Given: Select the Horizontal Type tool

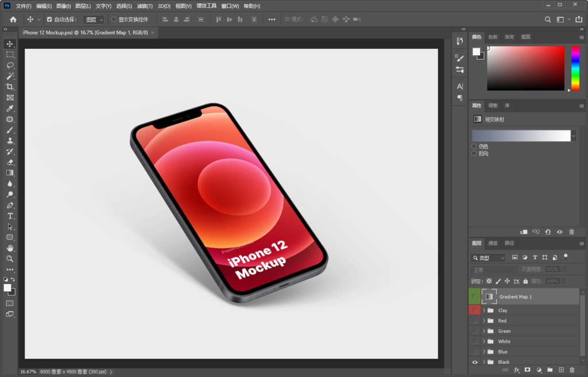Looking at the screenshot, I should (10, 216).
